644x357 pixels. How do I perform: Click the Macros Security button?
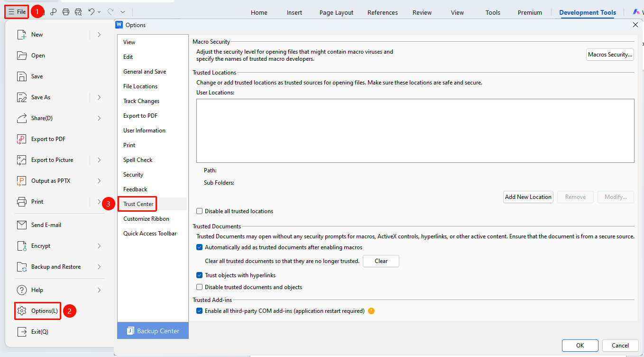click(610, 55)
